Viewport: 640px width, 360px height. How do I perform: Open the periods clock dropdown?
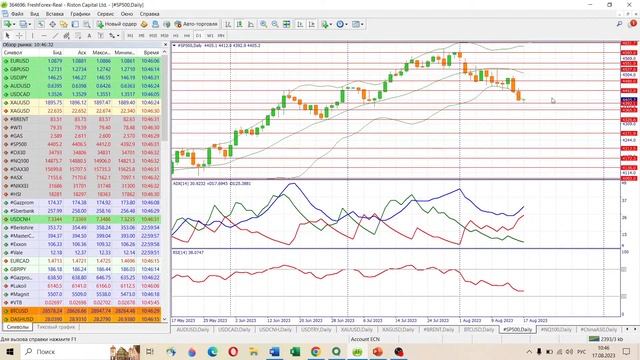pyautogui.click(x=342, y=24)
